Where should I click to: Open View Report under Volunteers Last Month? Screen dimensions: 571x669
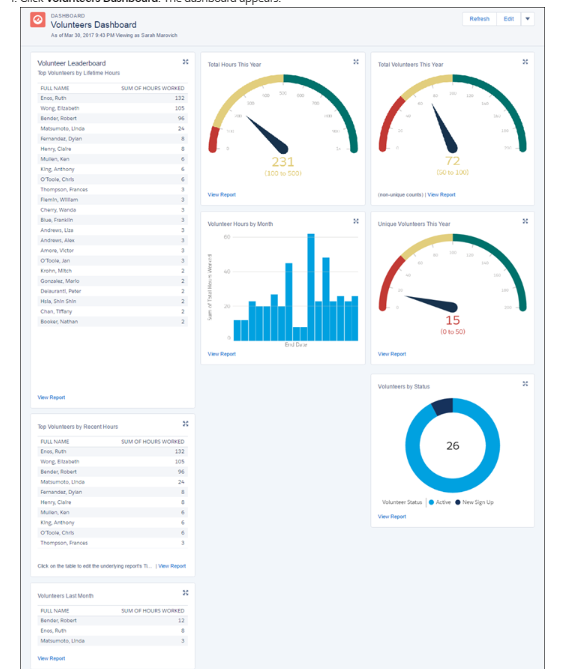coord(51,658)
